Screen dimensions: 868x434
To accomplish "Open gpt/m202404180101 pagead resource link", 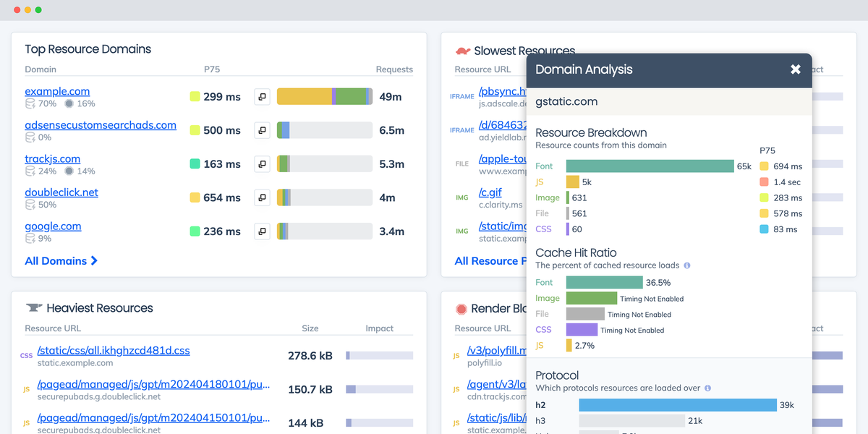I will (153, 385).
